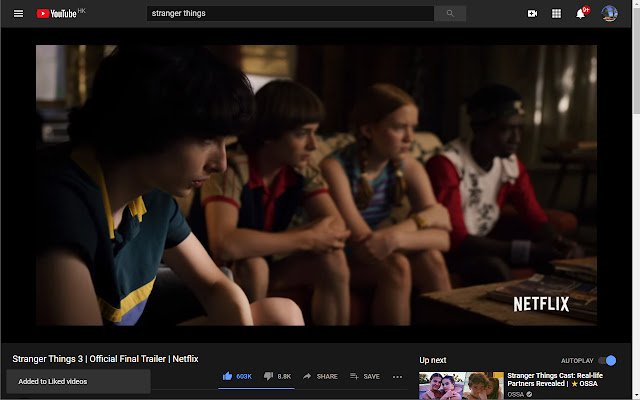Click the Added to Liked videos notification

click(78, 382)
